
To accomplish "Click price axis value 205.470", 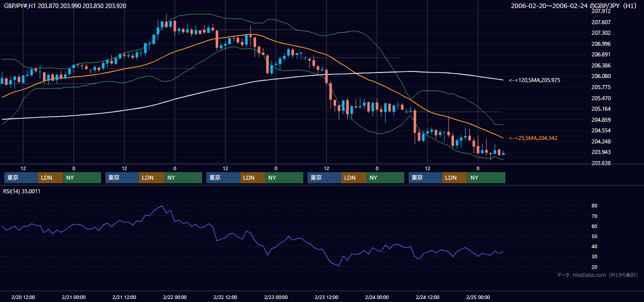I will pyautogui.click(x=601, y=98).
